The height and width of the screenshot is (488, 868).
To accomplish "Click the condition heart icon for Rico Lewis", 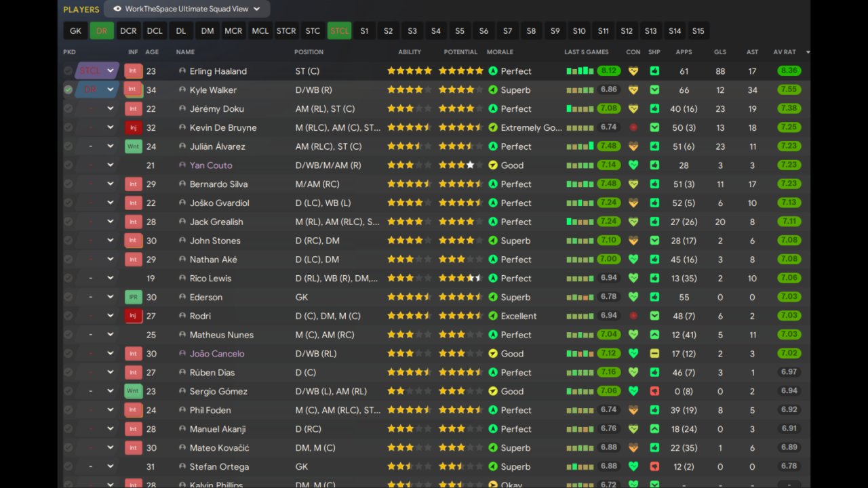I will click(633, 278).
